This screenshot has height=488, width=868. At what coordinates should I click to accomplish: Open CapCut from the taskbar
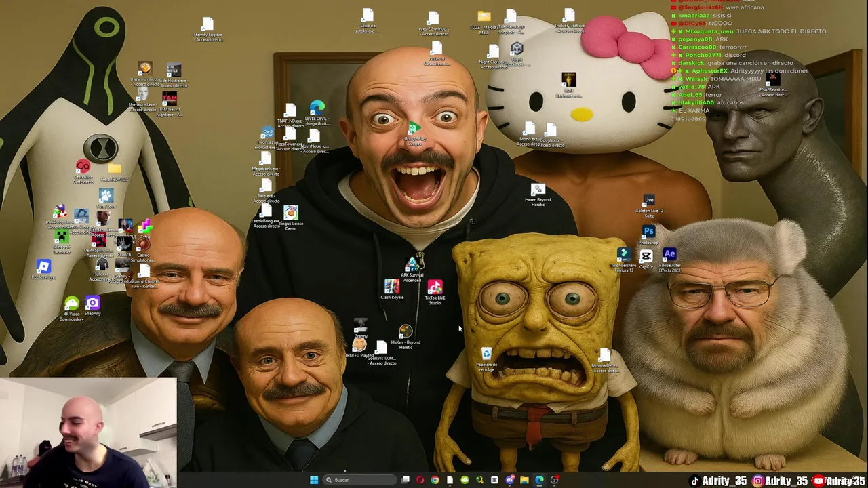point(494,480)
